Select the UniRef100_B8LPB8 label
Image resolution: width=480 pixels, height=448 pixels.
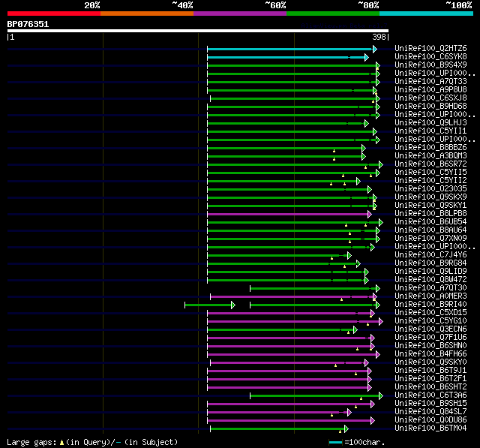[x=430, y=213]
